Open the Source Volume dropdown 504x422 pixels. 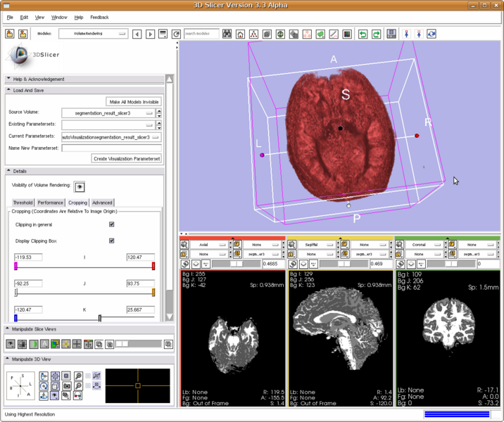coord(108,113)
